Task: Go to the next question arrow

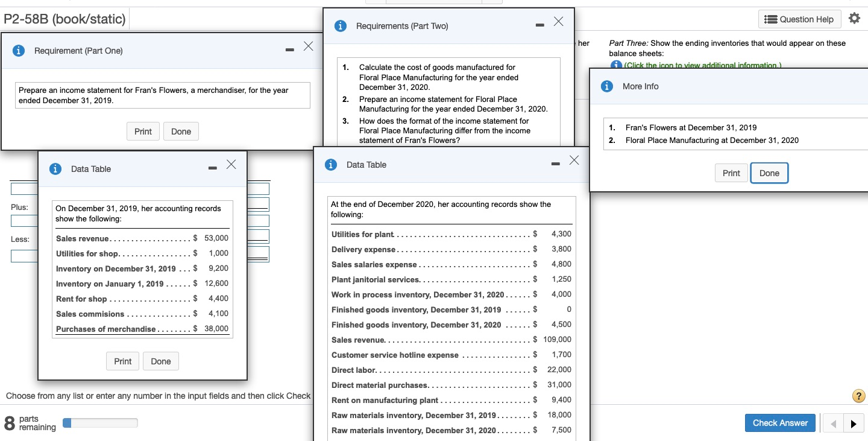Action: coord(853,424)
